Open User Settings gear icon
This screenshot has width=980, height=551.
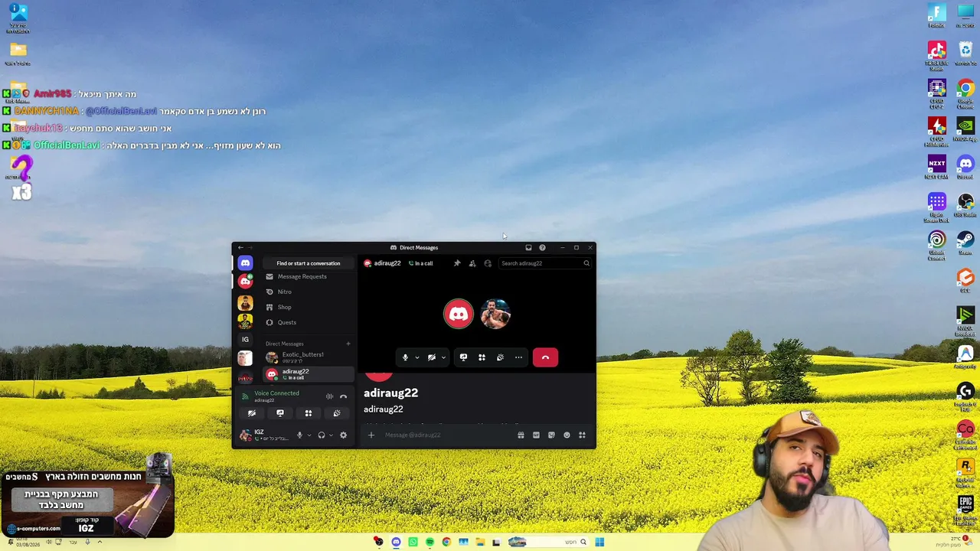[343, 435]
